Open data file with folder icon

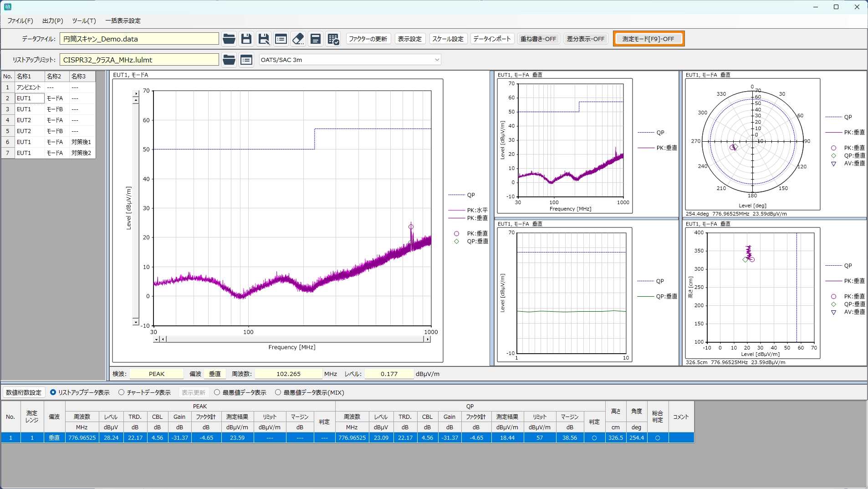click(x=229, y=39)
